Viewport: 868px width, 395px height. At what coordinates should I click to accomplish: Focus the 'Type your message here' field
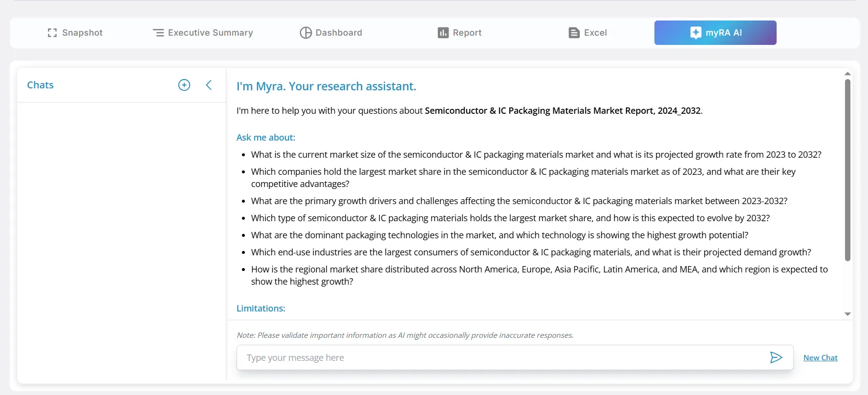coord(503,357)
